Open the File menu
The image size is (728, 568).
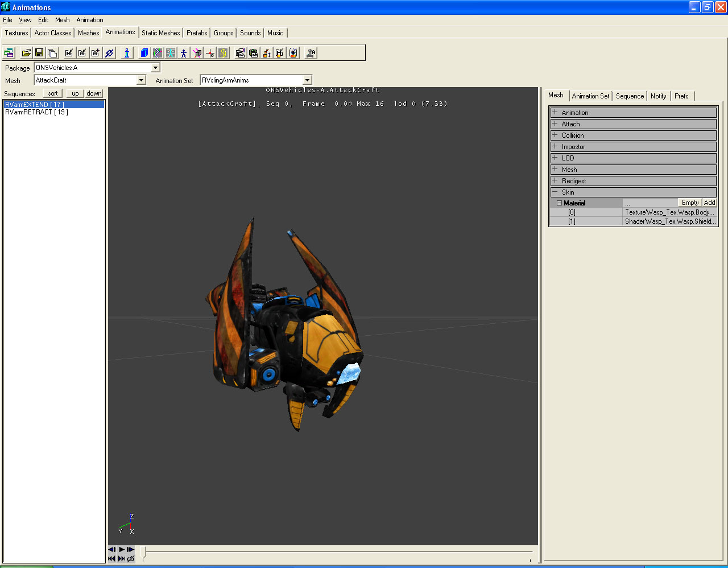tap(7, 20)
